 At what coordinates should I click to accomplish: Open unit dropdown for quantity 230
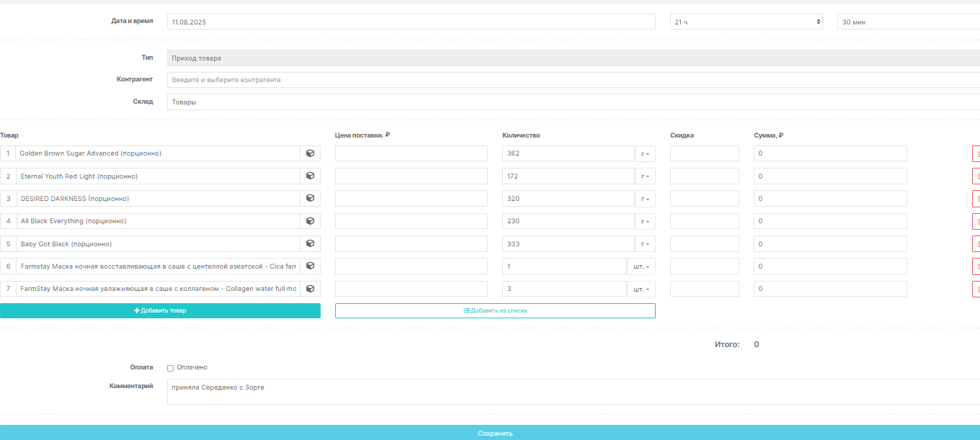point(645,221)
